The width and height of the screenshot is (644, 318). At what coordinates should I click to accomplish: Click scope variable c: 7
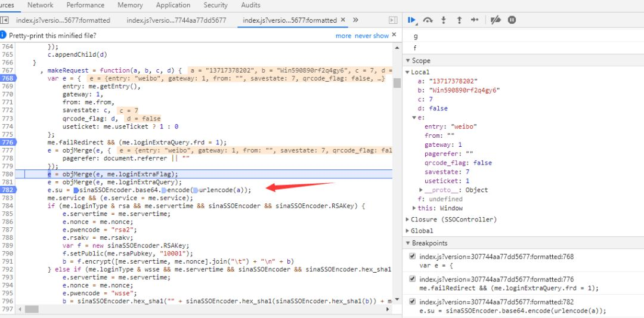tap(425, 100)
